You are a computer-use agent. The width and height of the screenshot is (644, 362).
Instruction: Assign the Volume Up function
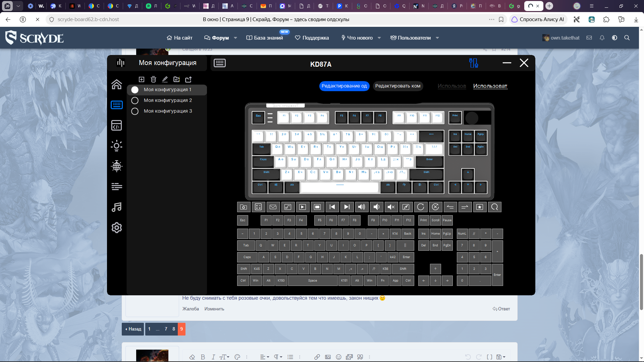pyautogui.click(x=362, y=207)
